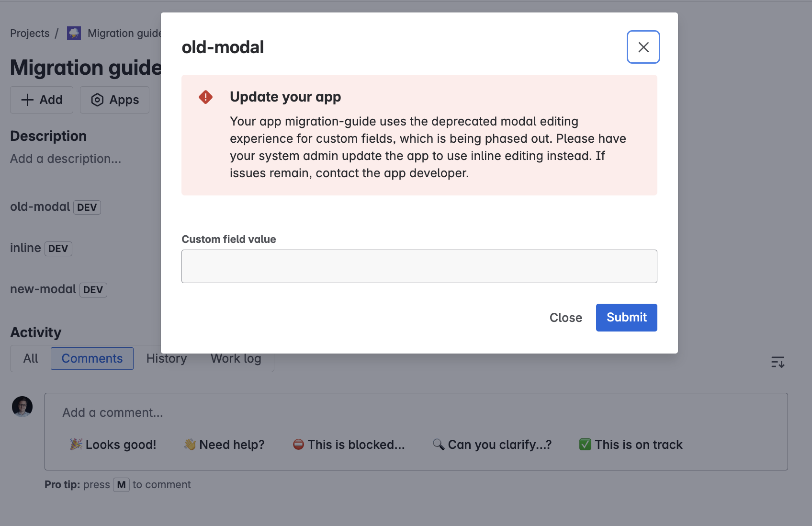Viewport: 812px width, 526px height.
Task: Click the Custom field value input
Action: [419, 266]
